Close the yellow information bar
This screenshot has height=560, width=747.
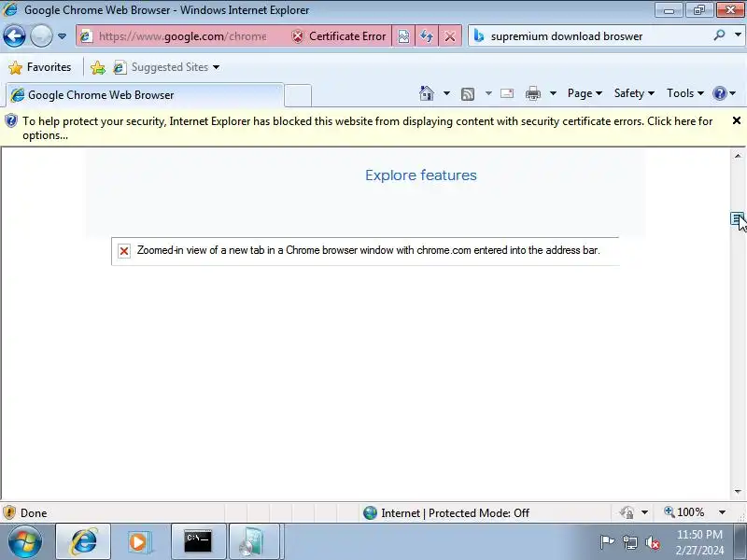tap(737, 120)
